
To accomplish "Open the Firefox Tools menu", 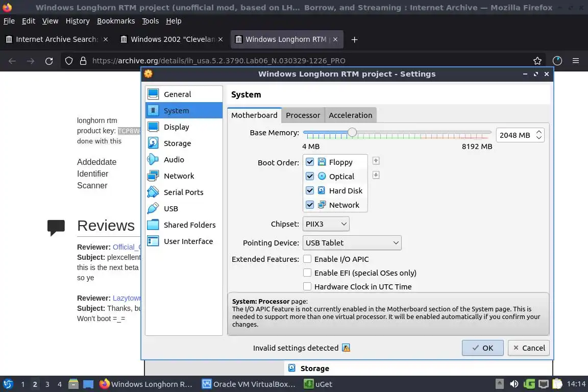I will tap(151, 21).
